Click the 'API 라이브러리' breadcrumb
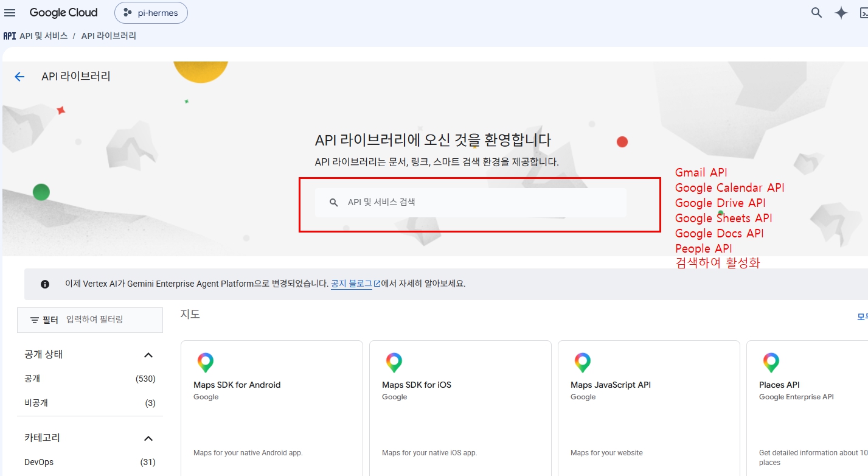This screenshot has height=476, width=868. click(x=109, y=36)
